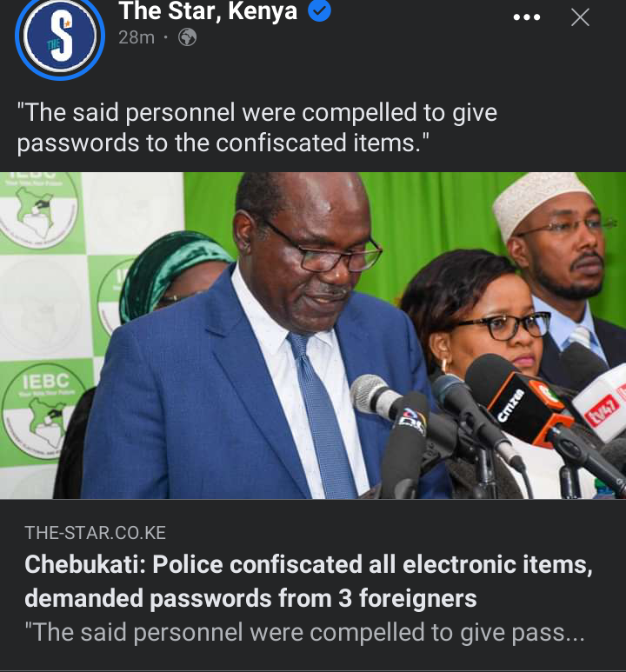Click the quoted post caption text
The height and width of the screenshot is (672, 626).
point(256,127)
